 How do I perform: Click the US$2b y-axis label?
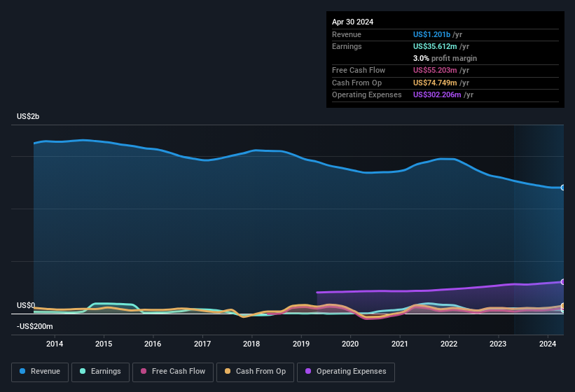coord(28,116)
